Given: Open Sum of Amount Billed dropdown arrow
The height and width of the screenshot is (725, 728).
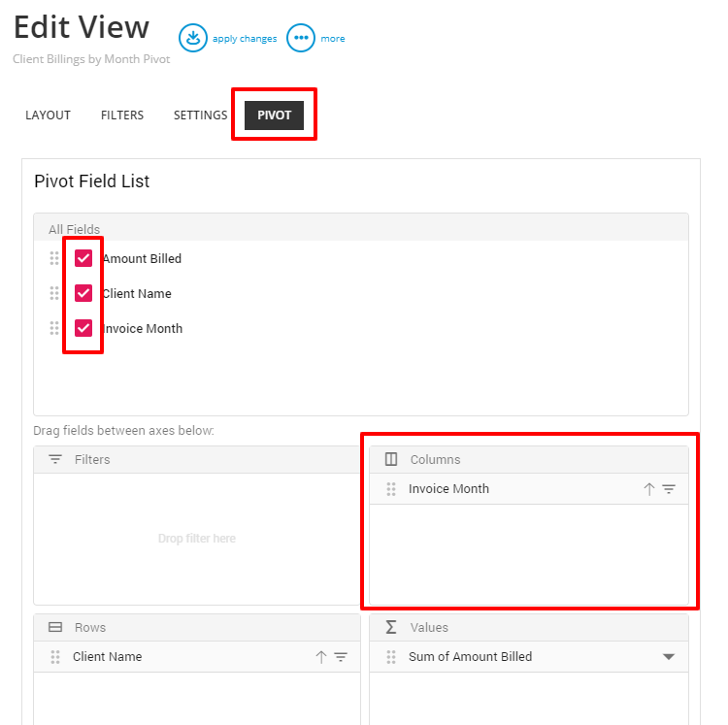Looking at the screenshot, I should coord(669,657).
